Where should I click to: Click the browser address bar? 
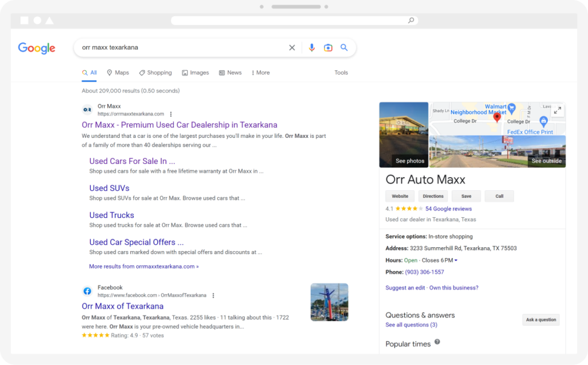point(295,20)
